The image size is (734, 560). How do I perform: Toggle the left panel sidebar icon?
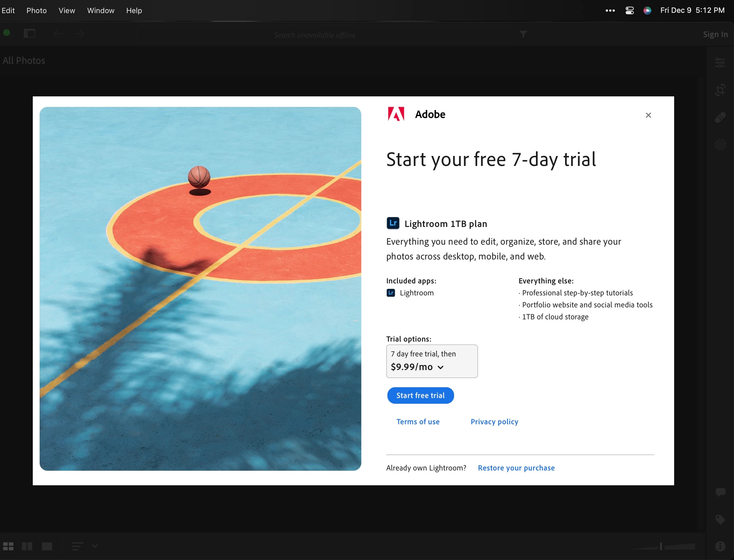[29, 33]
